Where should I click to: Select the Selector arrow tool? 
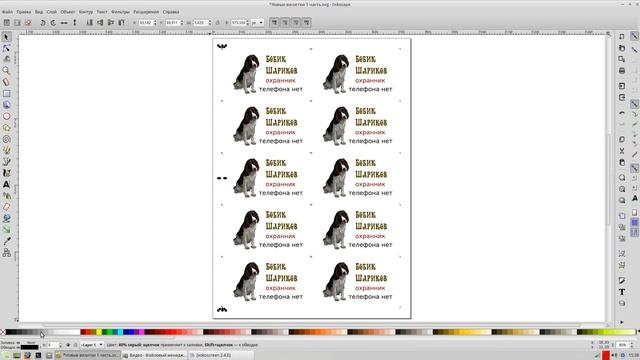tap(6, 37)
